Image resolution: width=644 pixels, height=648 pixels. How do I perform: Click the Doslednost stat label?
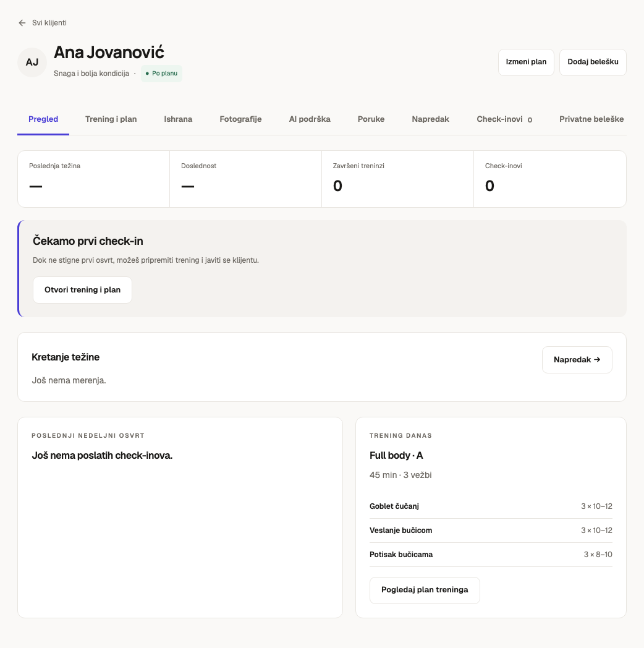(198, 166)
